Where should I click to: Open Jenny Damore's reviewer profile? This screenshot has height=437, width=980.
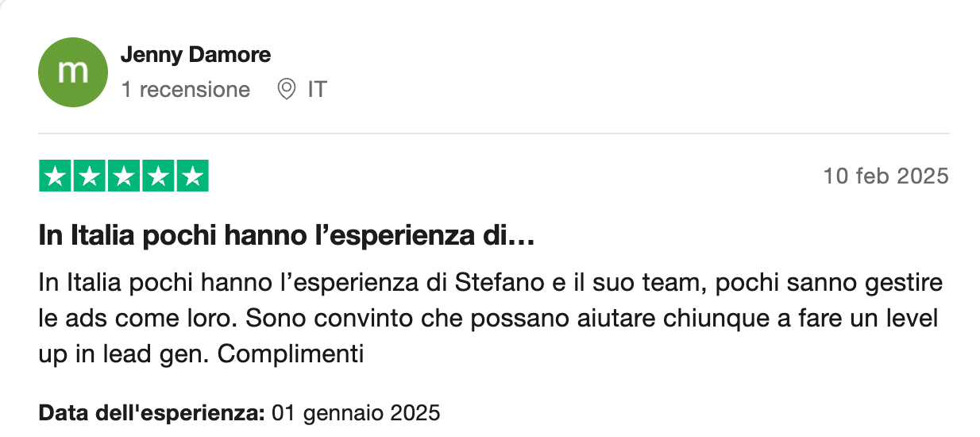(x=195, y=55)
